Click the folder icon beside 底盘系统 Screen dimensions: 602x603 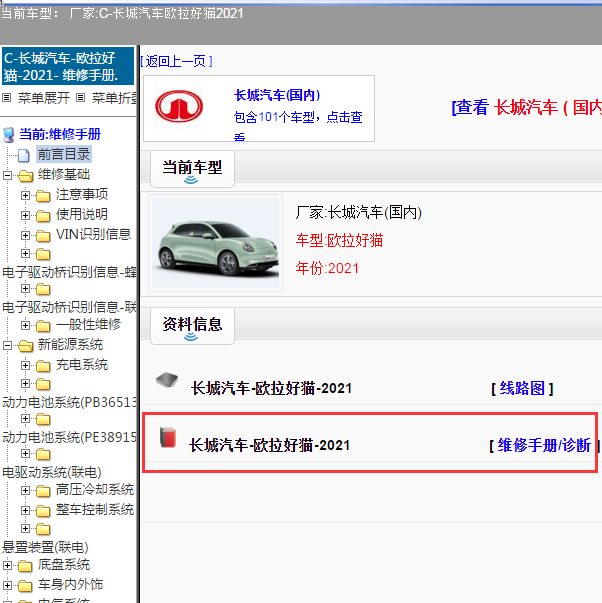pos(25,566)
